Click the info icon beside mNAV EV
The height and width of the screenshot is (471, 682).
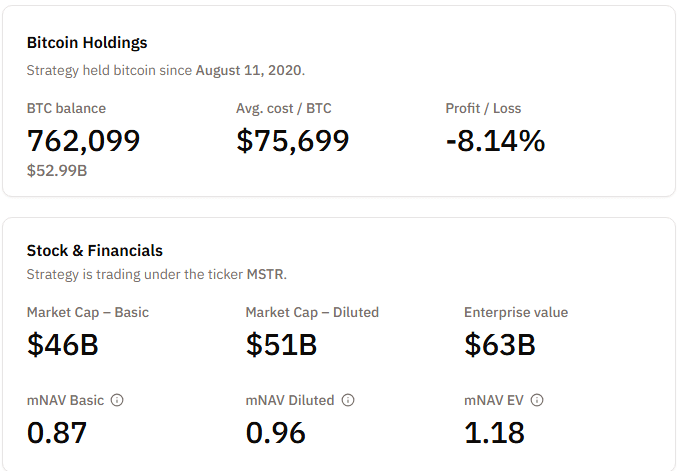537,400
